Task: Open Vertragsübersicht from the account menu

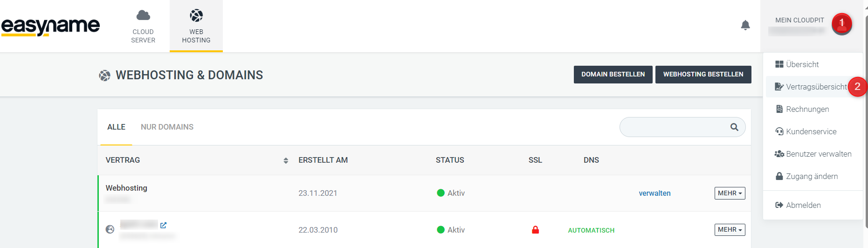Action: click(816, 87)
